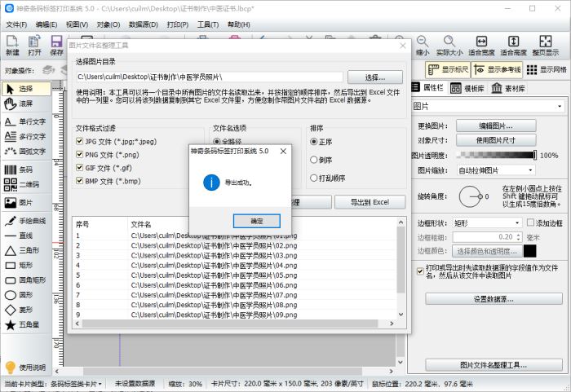Click the 编辑图片... button
Image resolution: width=571 pixels, height=392 pixels.
[x=496, y=126]
